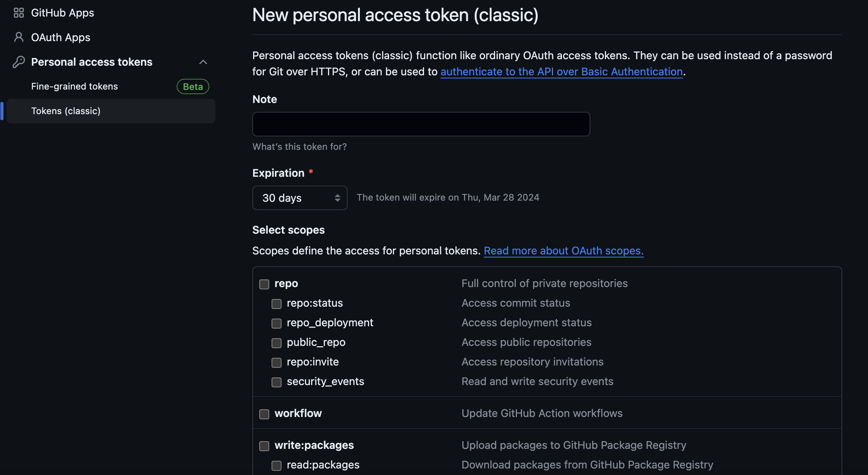Image resolution: width=868 pixels, height=475 pixels.
Task: Focus the Note text field
Action: coord(421,124)
